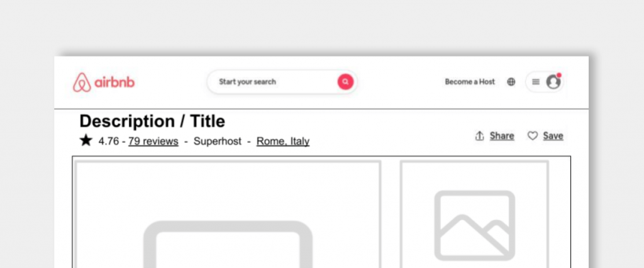This screenshot has height=268, width=644.
Task: Click the "Save" text link
Action: tap(553, 136)
